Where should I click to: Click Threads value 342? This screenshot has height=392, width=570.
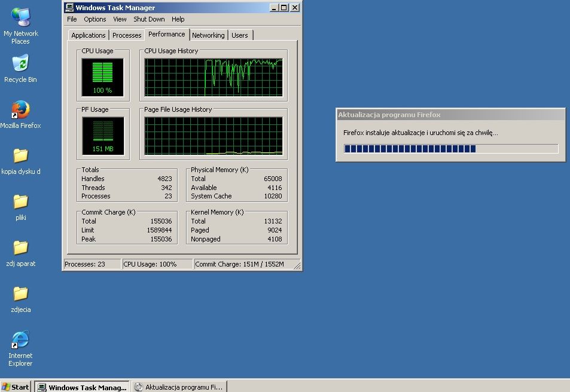[166, 188]
